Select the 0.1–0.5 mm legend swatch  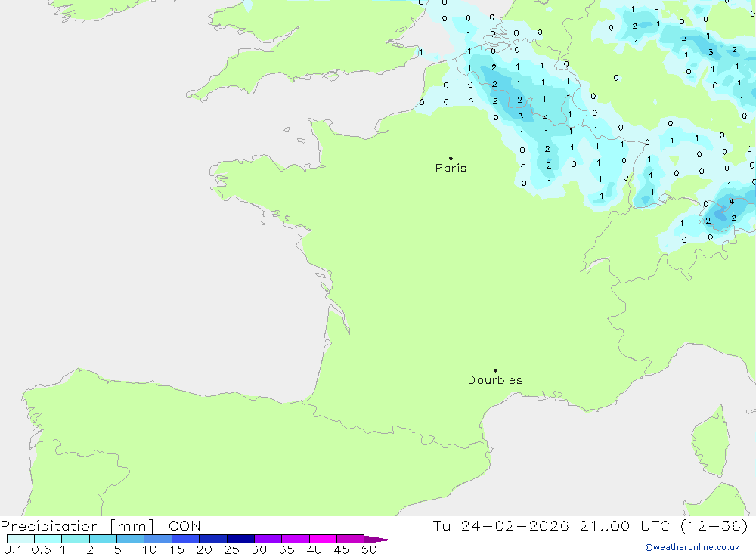[x=20, y=539]
